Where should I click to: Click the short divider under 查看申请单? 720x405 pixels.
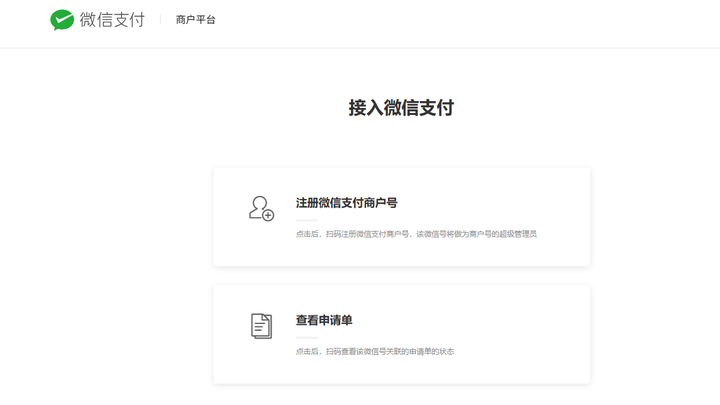[306, 337]
